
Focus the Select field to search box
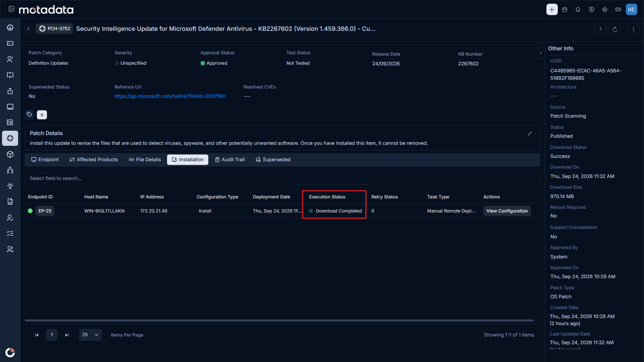point(282,178)
